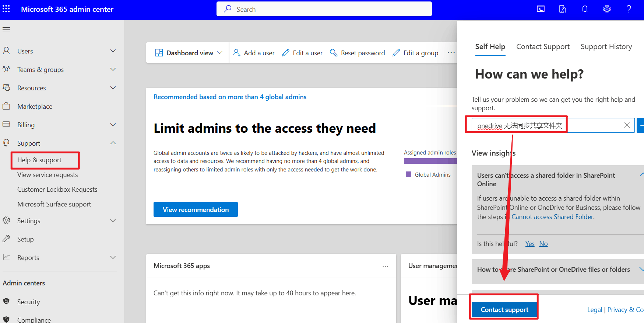Expand the Reports chevron
The width and height of the screenshot is (644, 323).
pyautogui.click(x=113, y=257)
